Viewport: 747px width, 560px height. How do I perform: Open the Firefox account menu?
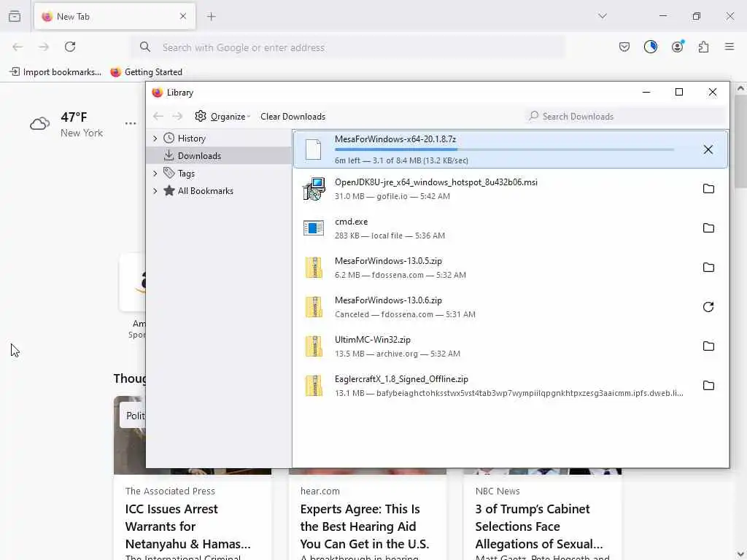(x=677, y=47)
